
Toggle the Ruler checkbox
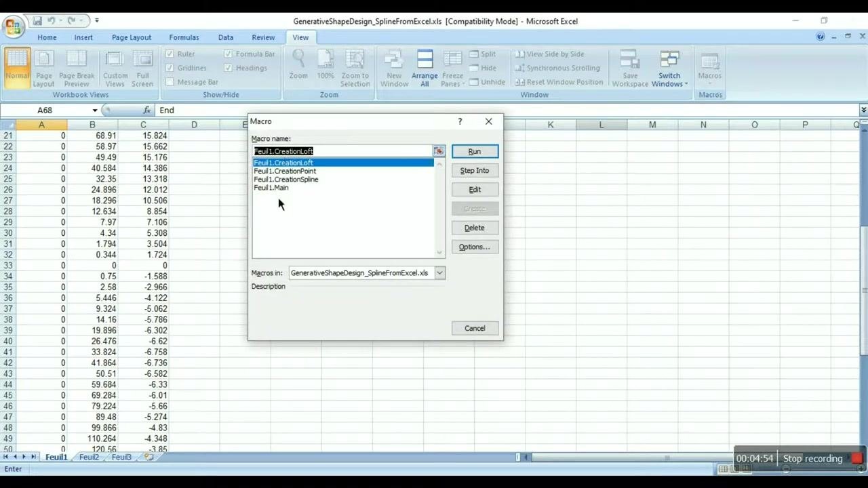tap(170, 54)
